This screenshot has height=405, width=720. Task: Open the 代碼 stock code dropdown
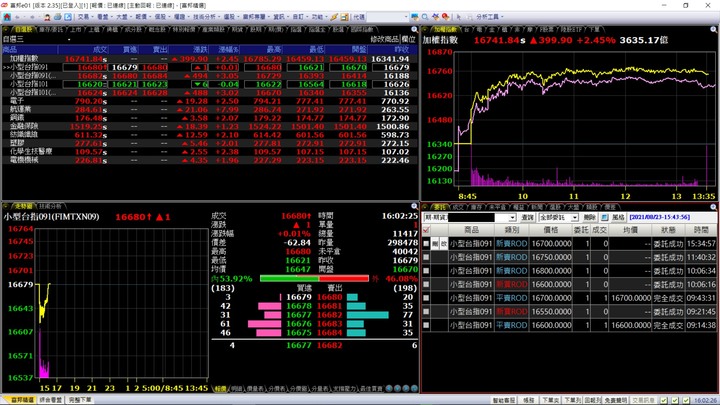pyautogui.click(x=406, y=17)
